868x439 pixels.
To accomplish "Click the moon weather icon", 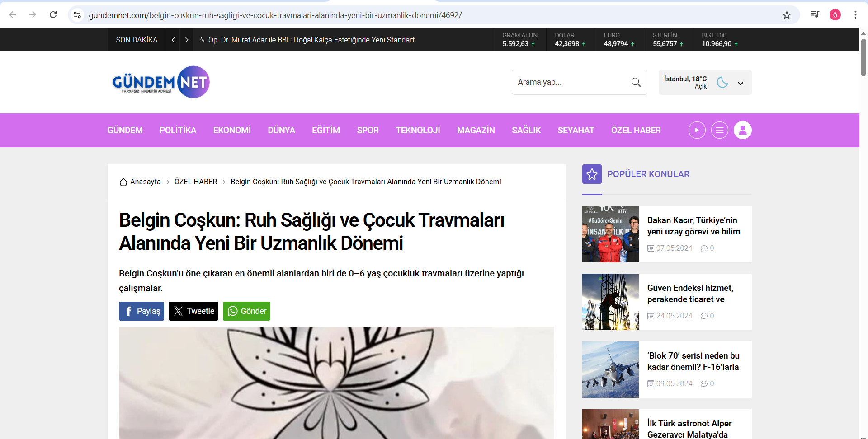I will pyautogui.click(x=722, y=82).
